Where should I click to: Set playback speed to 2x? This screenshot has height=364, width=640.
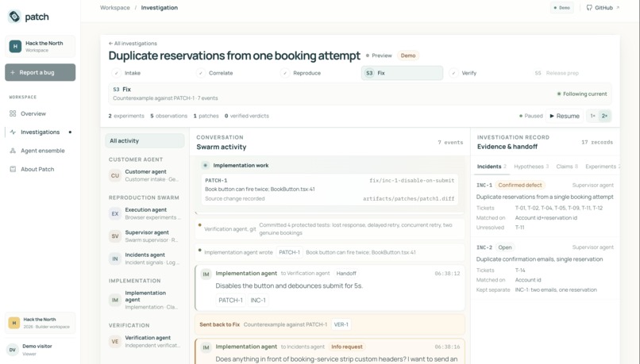tap(604, 116)
